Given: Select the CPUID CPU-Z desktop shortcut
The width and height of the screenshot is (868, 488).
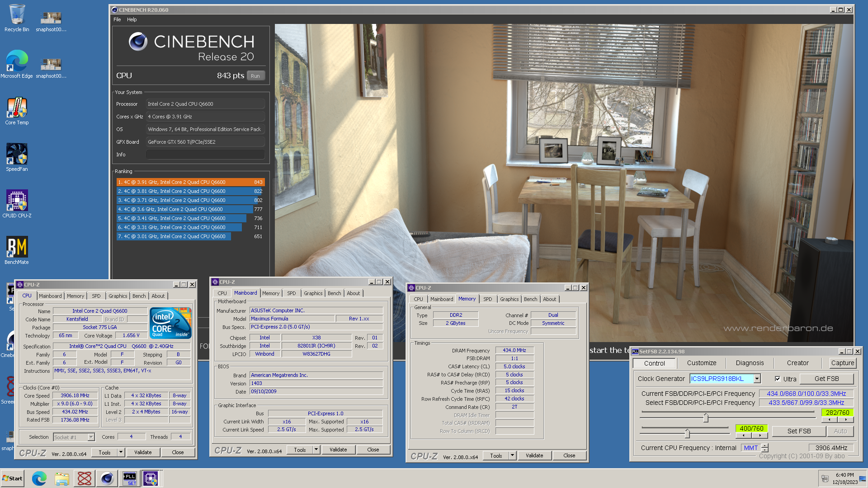Looking at the screenshot, I should pos(17,204).
